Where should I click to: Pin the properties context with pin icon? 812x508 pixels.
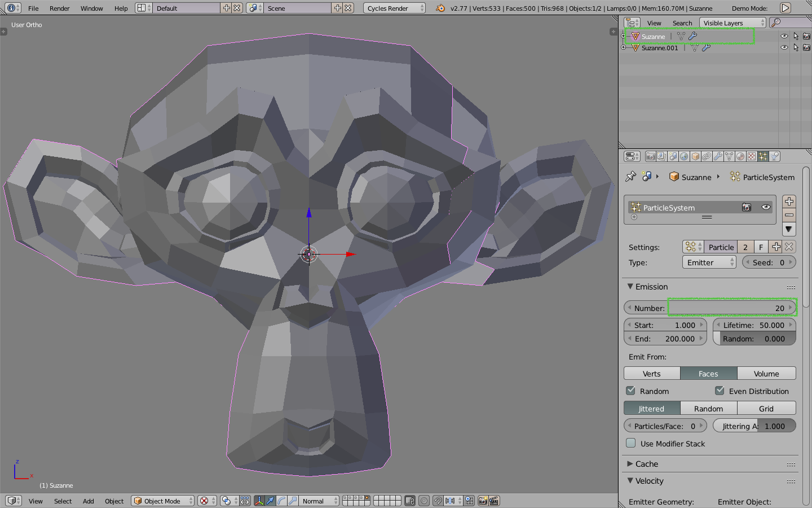(630, 177)
